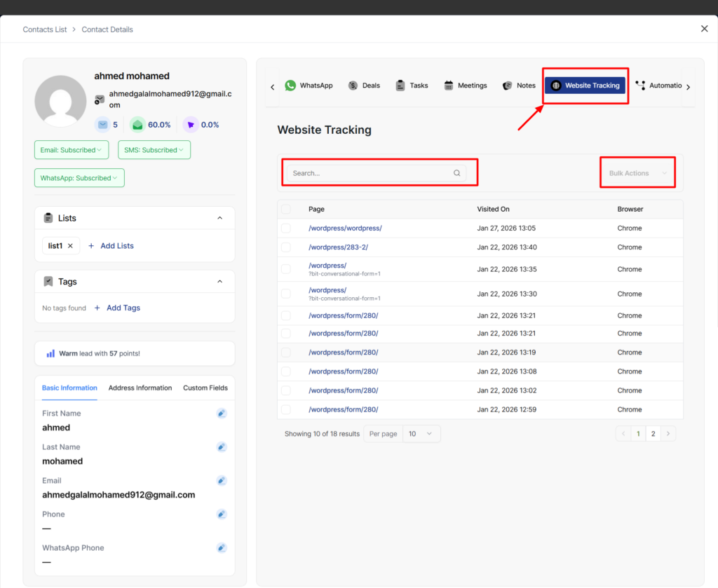Image resolution: width=718 pixels, height=588 pixels.
Task: Toggle the select-all checkbox in table header
Action: coord(286,209)
